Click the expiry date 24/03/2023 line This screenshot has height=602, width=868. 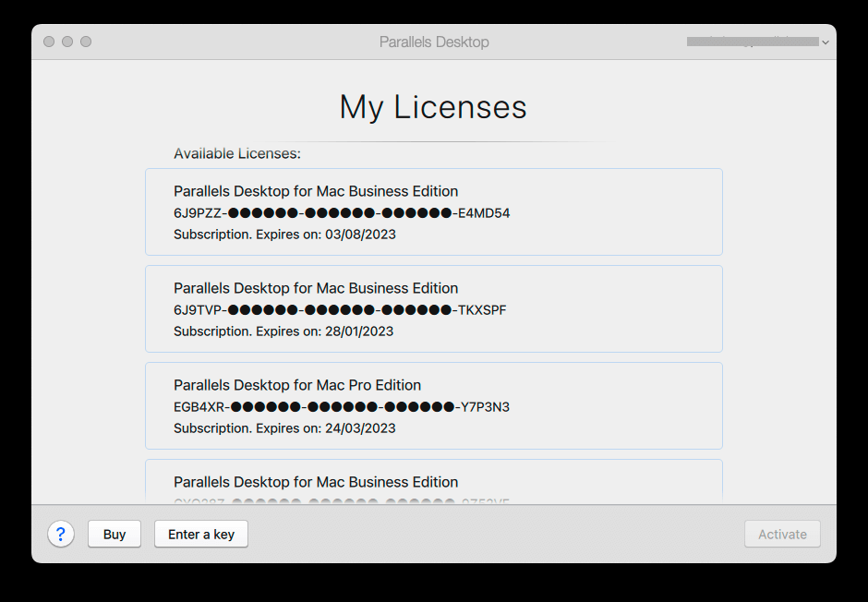tap(284, 428)
